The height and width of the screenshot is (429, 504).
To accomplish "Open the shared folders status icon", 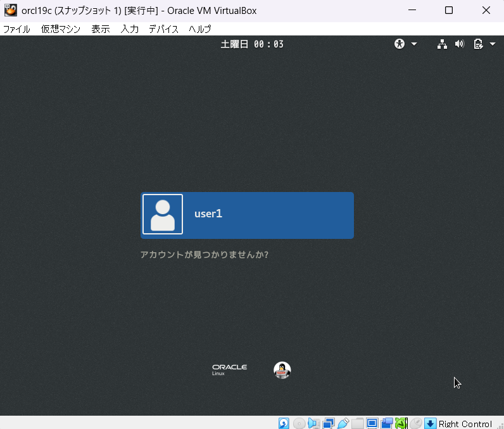I will 358,423.
